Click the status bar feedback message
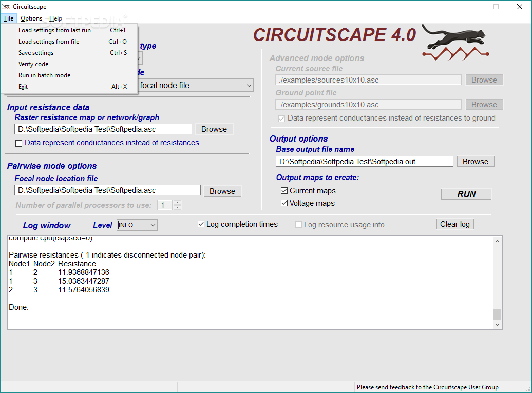This screenshot has height=393, width=532. tap(427, 387)
